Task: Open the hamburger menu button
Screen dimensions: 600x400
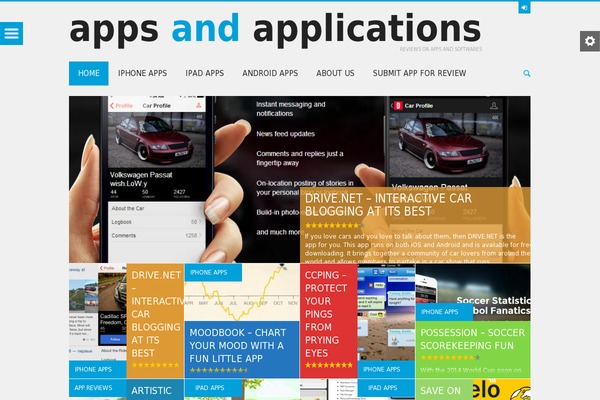Action: pyautogui.click(x=11, y=33)
